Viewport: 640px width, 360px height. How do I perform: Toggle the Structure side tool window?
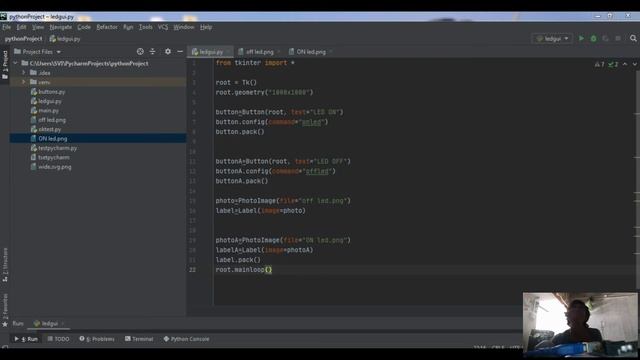(x=4, y=264)
